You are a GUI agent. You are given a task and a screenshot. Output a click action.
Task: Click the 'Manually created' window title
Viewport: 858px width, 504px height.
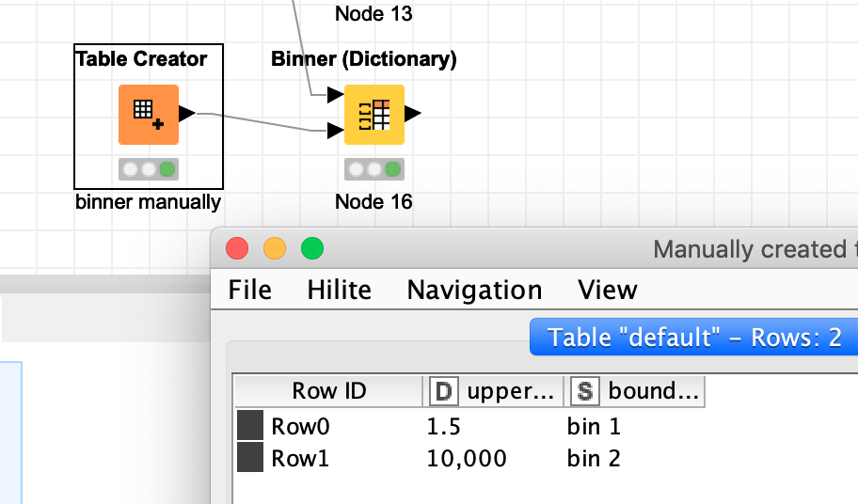(x=755, y=249)
